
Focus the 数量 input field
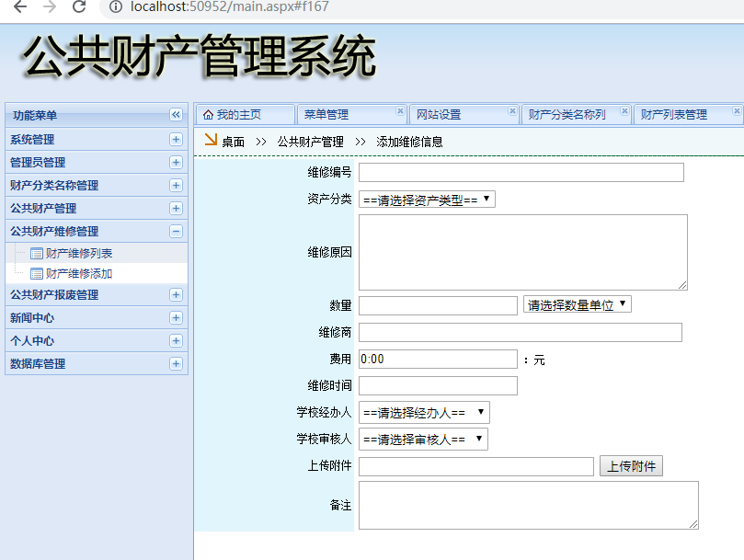click(438, 305)
